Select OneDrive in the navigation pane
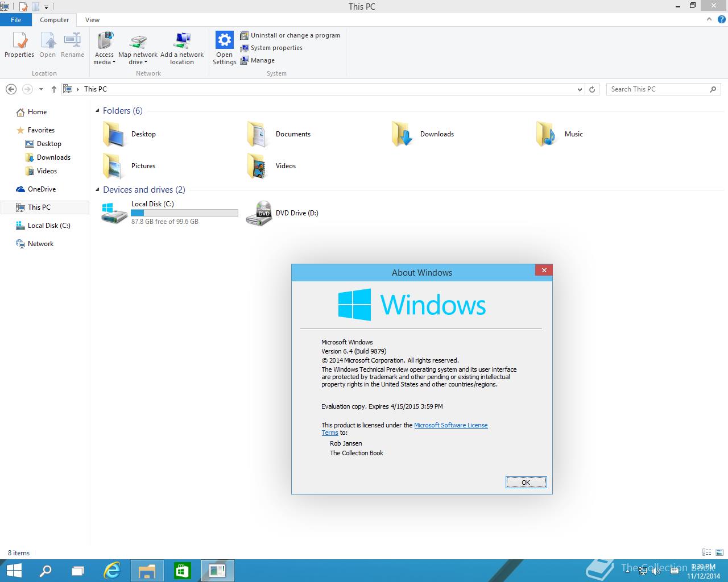728x582 pixels. click(36, 189)
